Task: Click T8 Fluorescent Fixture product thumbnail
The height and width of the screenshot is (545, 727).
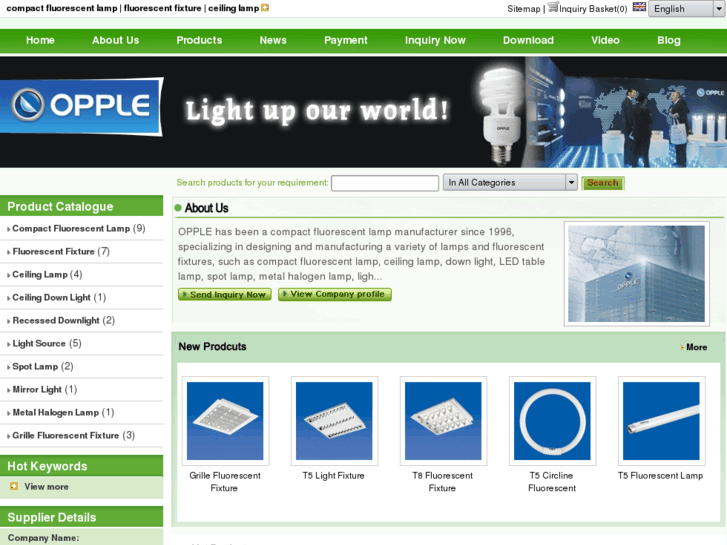Action: pyautogui.click(x=443, y=421)
